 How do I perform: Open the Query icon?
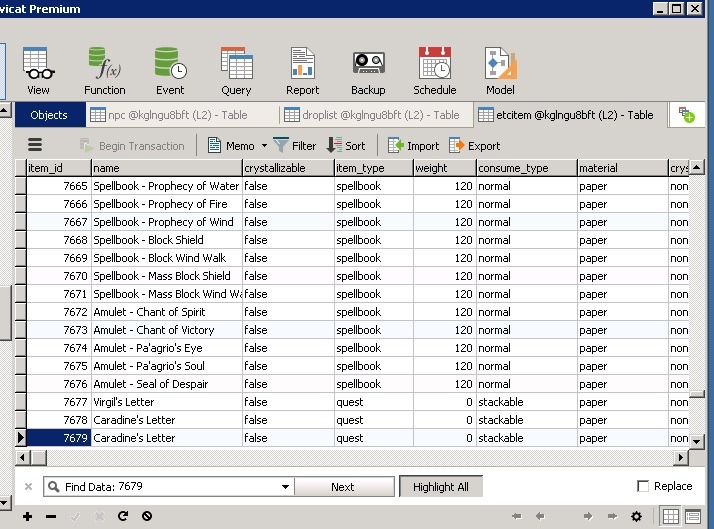pos(236,71)
